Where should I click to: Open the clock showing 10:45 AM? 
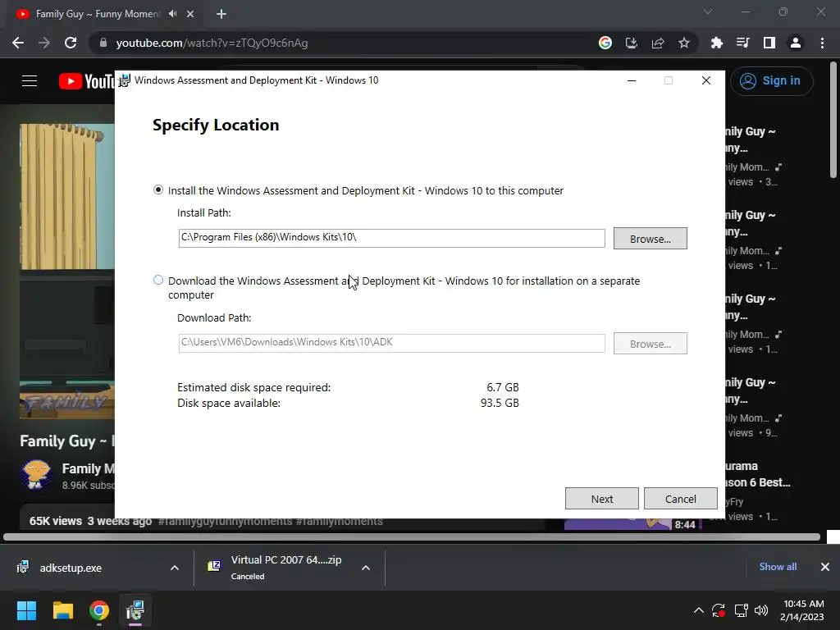click(x=802, y=610)
